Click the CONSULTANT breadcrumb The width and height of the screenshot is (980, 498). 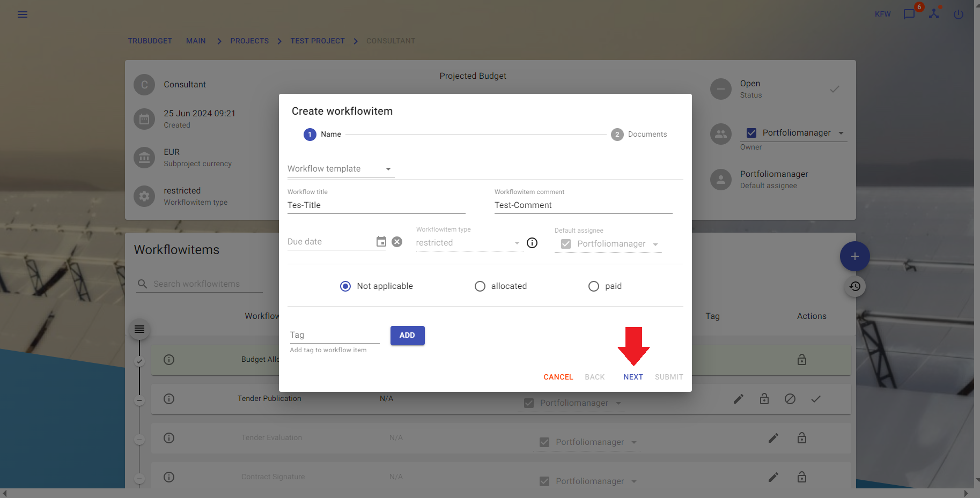point(390,41)
